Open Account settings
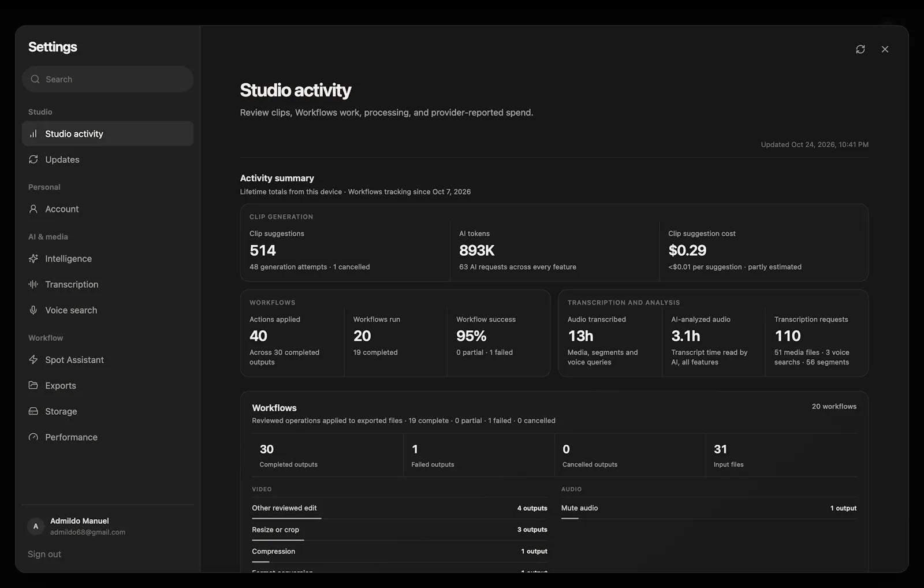 click(x=107, y=209)
